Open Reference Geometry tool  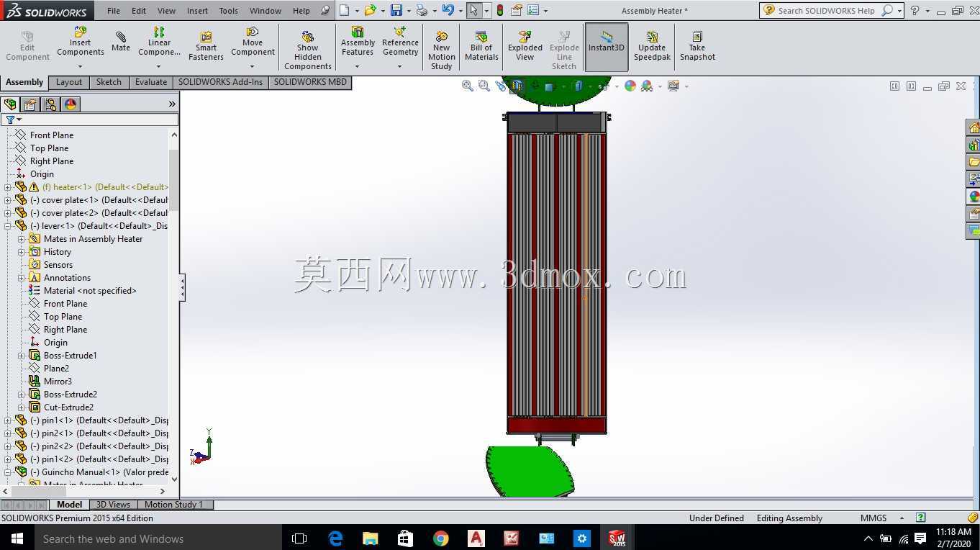(400, 42)
